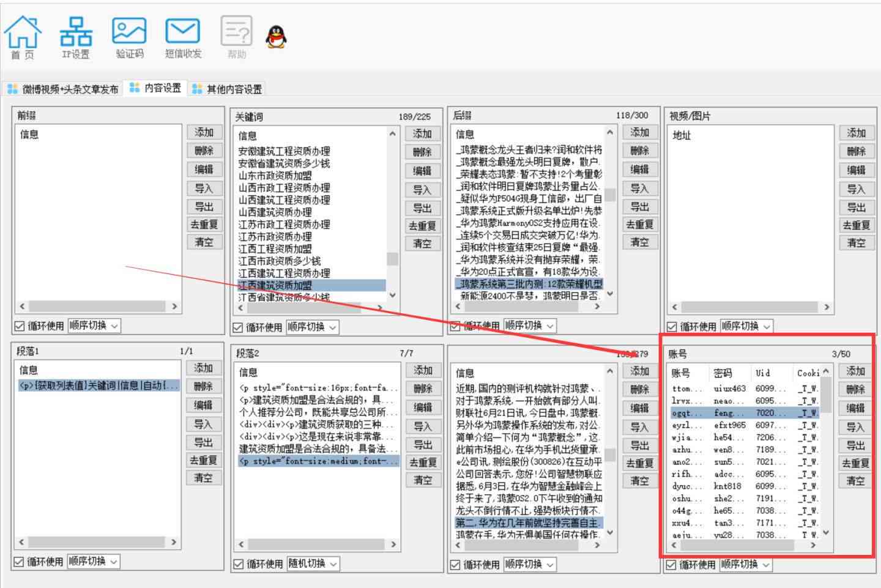Open 顺序切换 dropdown in 关键词 panel
This screenshot has height=588, width=881.
(312, 327)
